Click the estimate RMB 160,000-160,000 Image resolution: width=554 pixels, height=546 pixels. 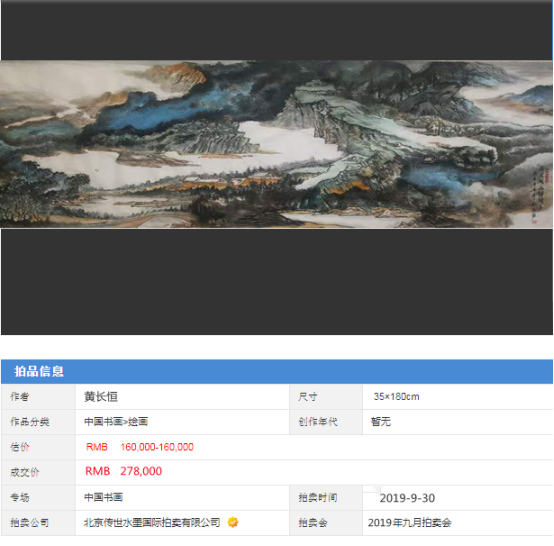(x=140, y=447)
